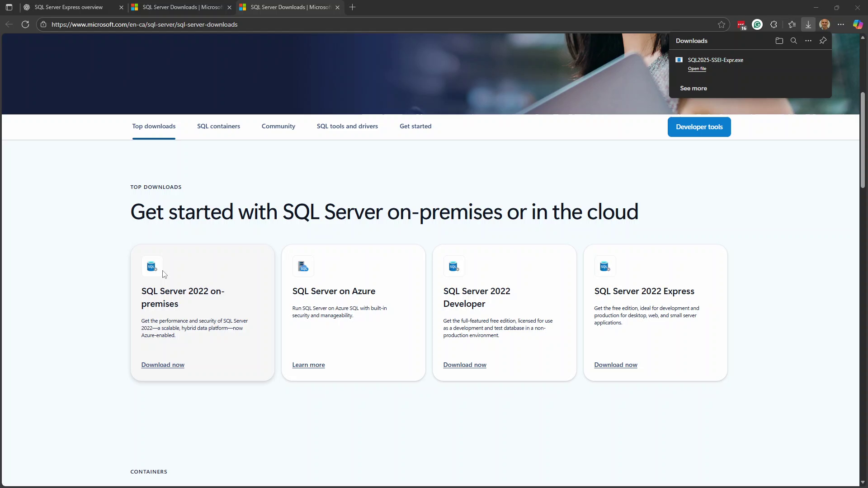Select the Community tab
This screenshot has width=868, height=488.
[278, 127]
